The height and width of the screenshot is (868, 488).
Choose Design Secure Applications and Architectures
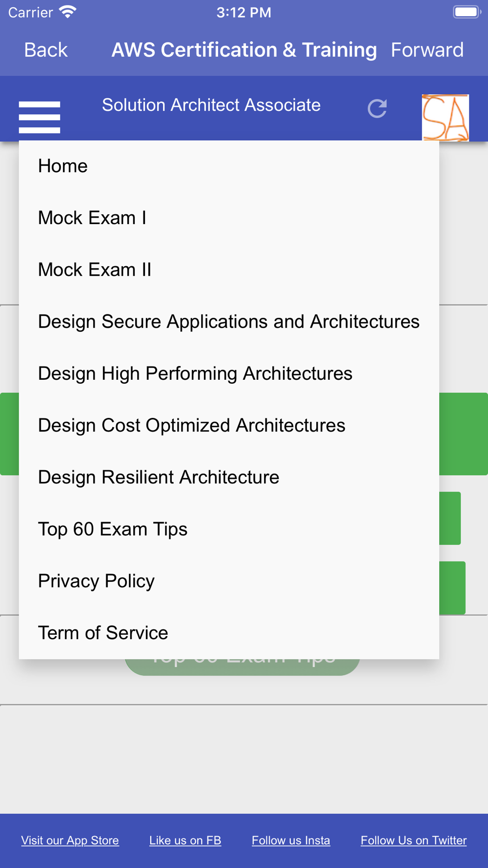228,321
